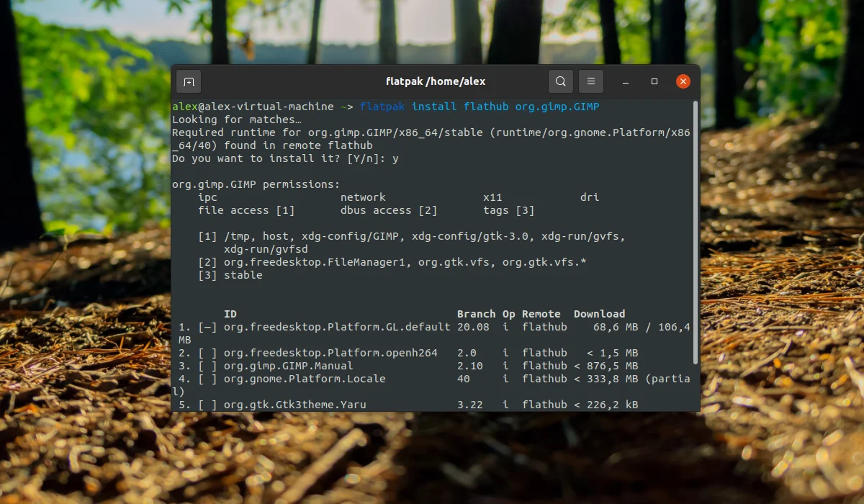
Task: Click the 'x11' permission
Action: (x=492, y=197)
